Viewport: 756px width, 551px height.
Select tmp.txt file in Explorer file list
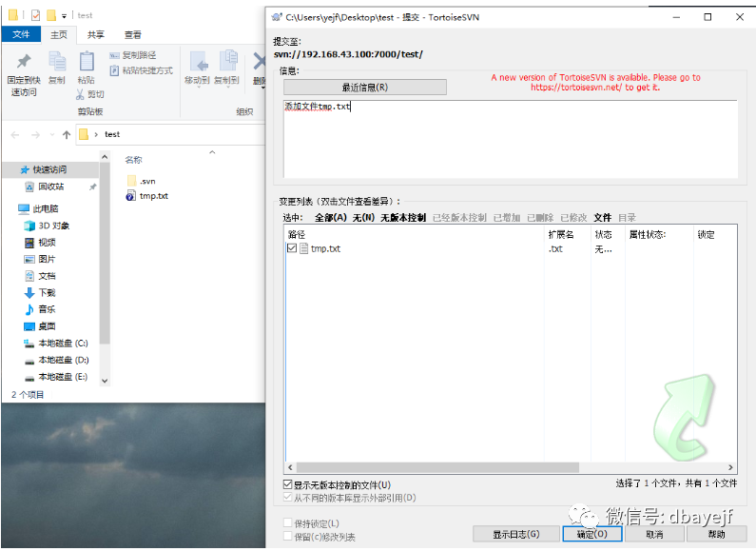[147, 196]
